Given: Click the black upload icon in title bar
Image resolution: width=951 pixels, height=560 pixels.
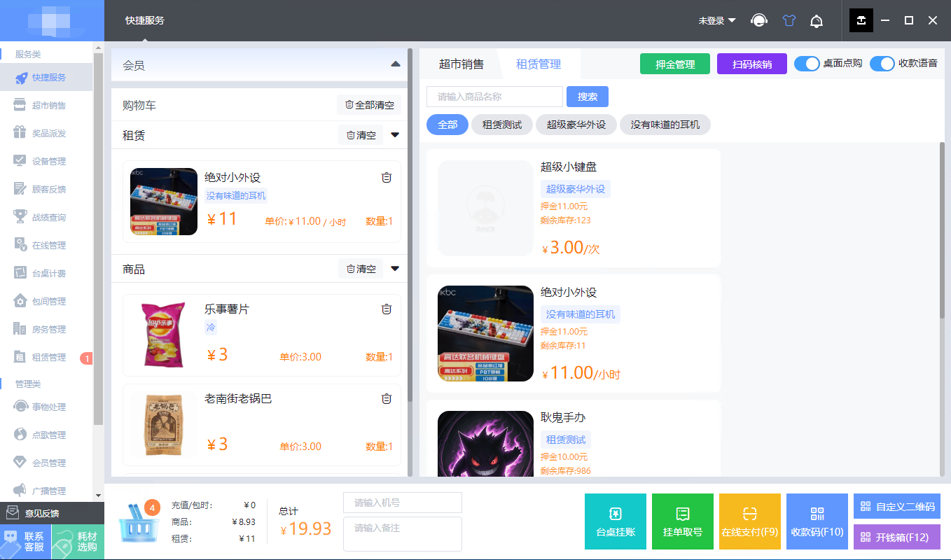Looking at the screenshot, I should pos(861,20).
